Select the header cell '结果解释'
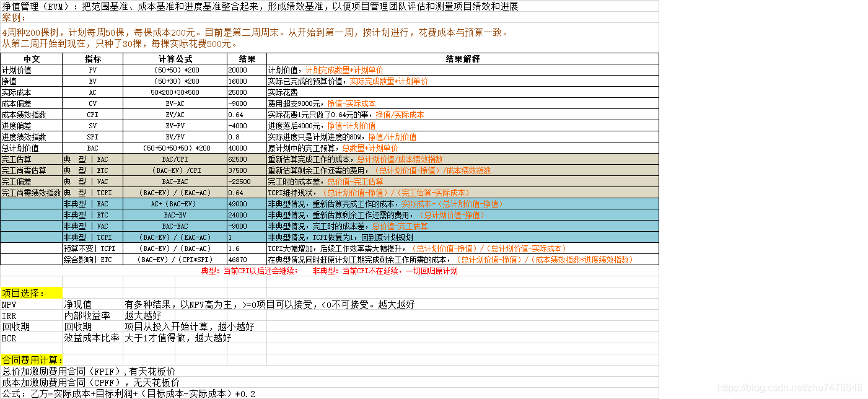Viewport: 868px width, 399px height. (463, 59)
